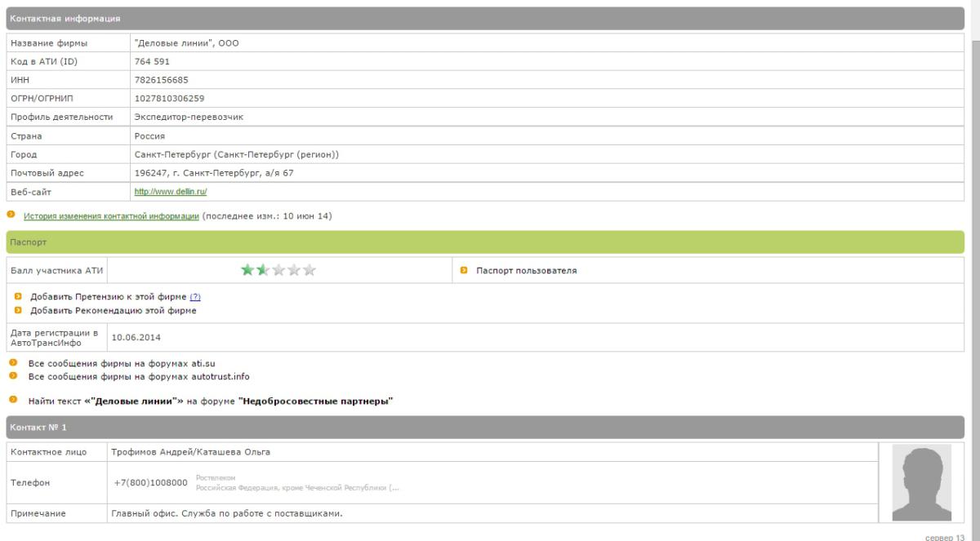Click the postal address 196247, г. Санкт-Петербург, а/я 67

coord(214,173)
